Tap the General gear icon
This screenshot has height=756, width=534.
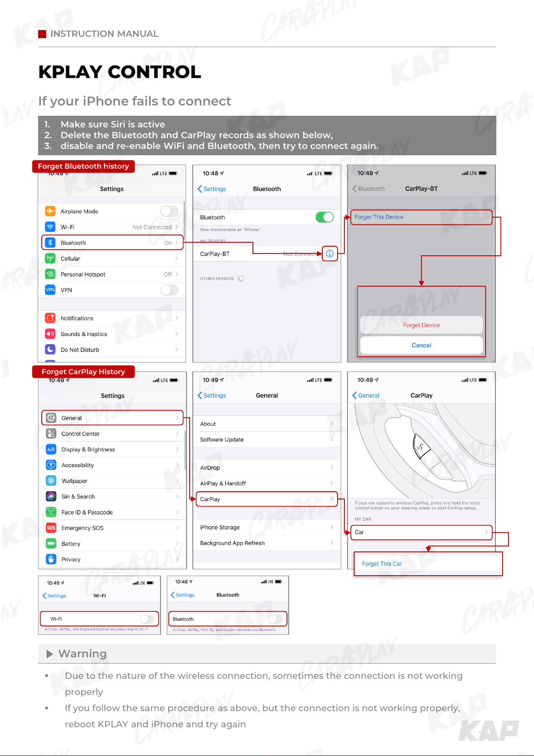(x=51, y=418)
